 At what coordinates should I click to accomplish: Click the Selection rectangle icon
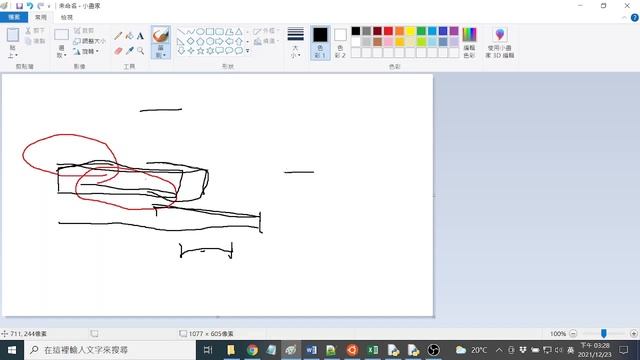(x=61, y=35)
